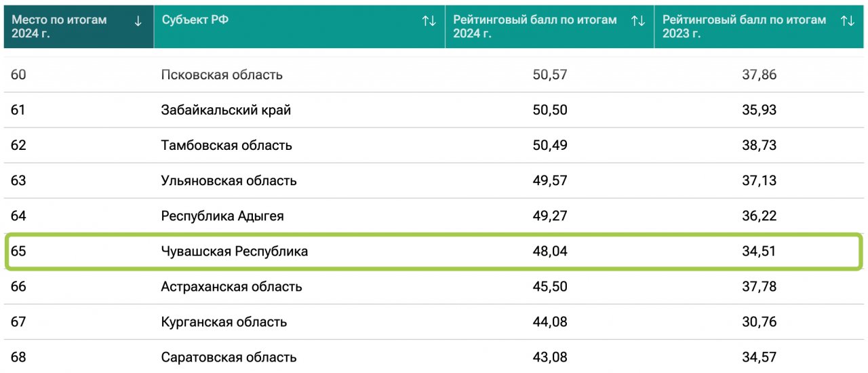This screenshot has height=373, width=868.
Task: Click the 48,04 score for Чувашская Республика
Action: pos(550,252)
